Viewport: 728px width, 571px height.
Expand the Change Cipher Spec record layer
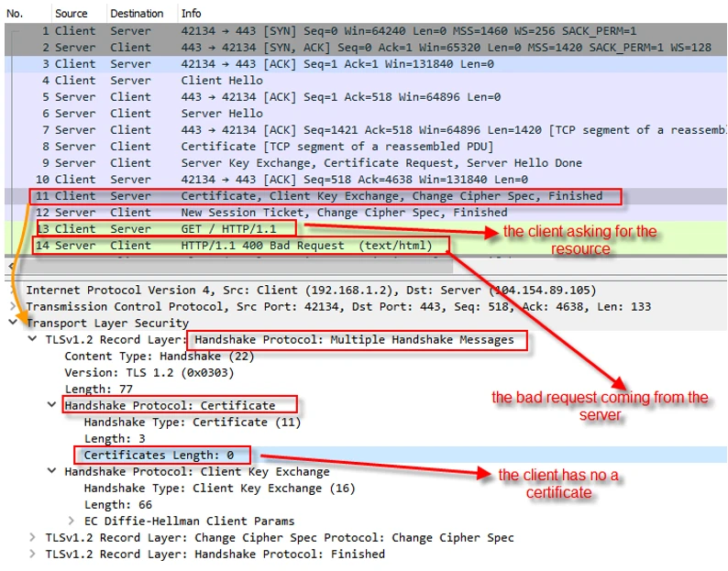click(33, 537)
